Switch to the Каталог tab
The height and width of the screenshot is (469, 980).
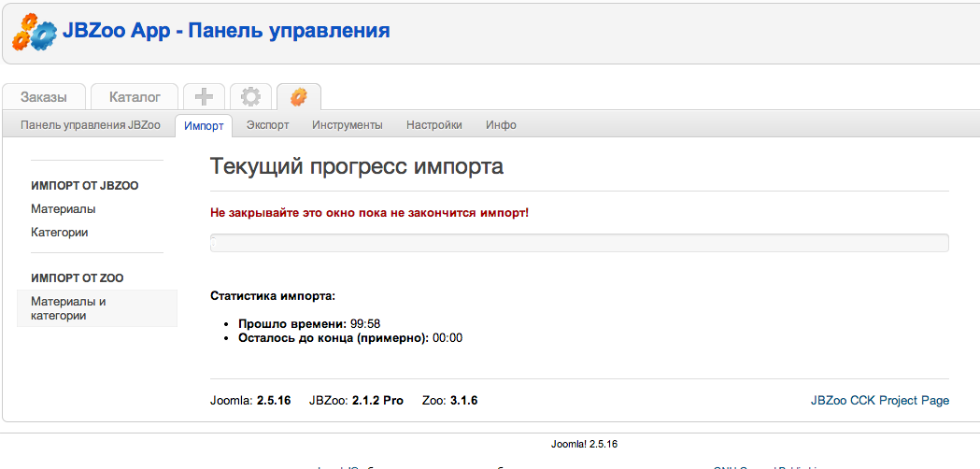click(135, 97)
